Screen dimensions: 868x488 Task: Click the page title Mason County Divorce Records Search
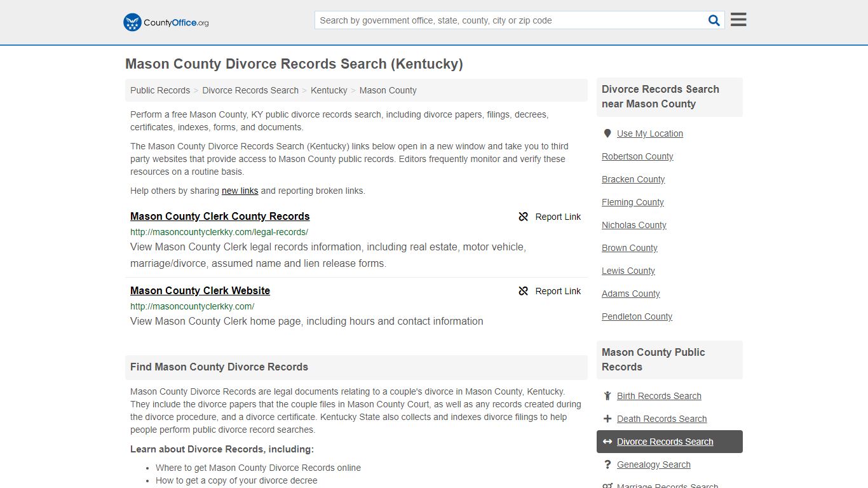tap(294, 64)
